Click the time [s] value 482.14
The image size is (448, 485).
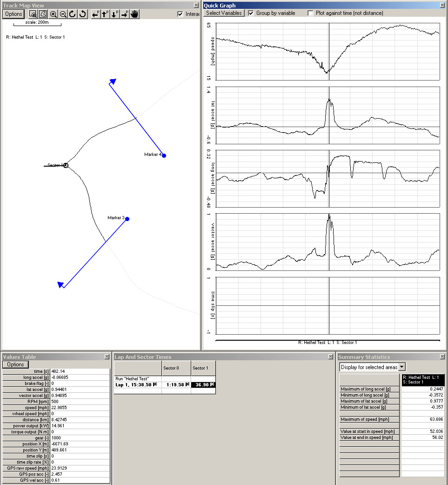click(x=80, y=371)
